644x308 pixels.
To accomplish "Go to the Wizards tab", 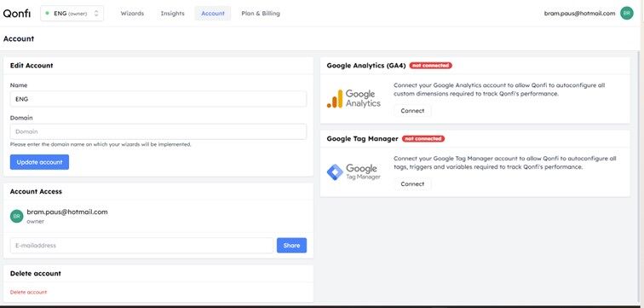I will pyautogui.click(x=132, y=13).
